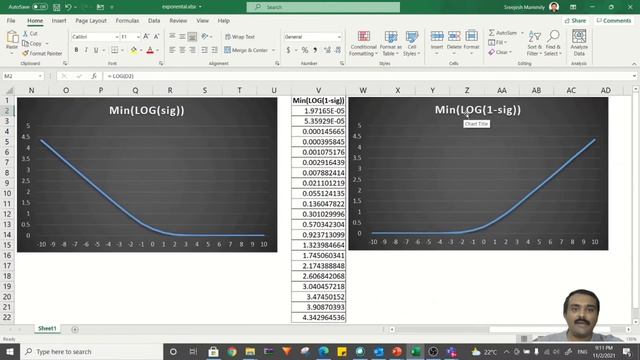
Task: Click Decrease Decimal icon
Action: [338, 50]
